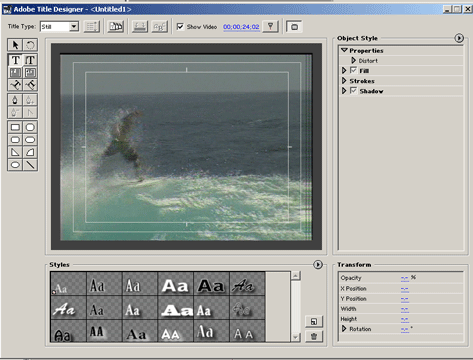Choose the horizontal Area Type tool
Image resolution: width=473 pixels, height=360 pixels.
coord(15,72)
